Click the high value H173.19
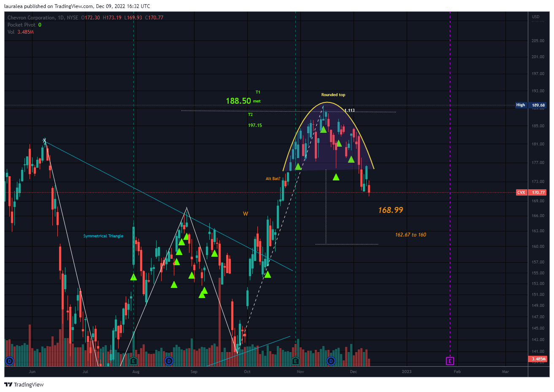Image resolution: width=554 pixels, height=392 pixels. (x=112, y=18)
